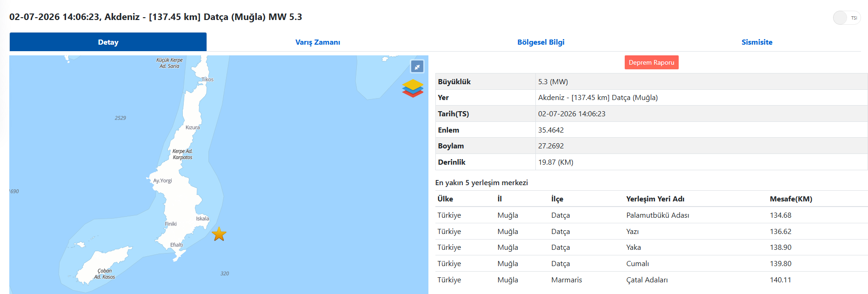
Task: Click the Kizura place label on map
Action: [x=193, y=127]
